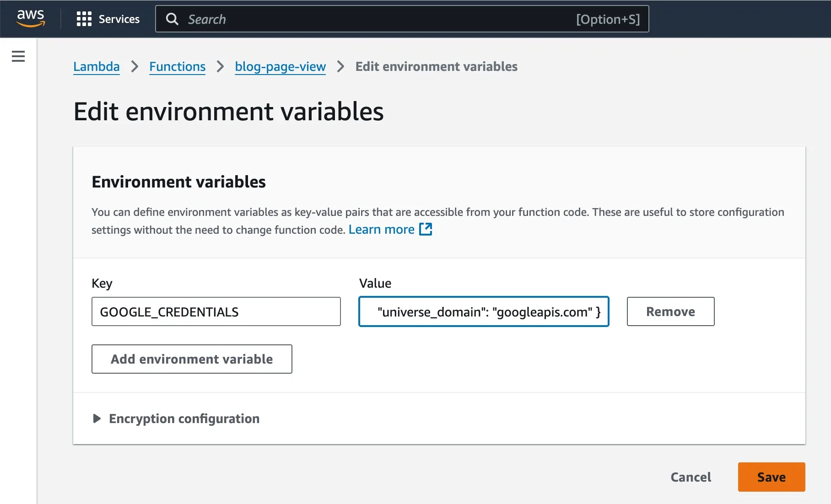Click the Encryption configuration section label
Screen dimensions: 831x504
click(x=184, y=418)
